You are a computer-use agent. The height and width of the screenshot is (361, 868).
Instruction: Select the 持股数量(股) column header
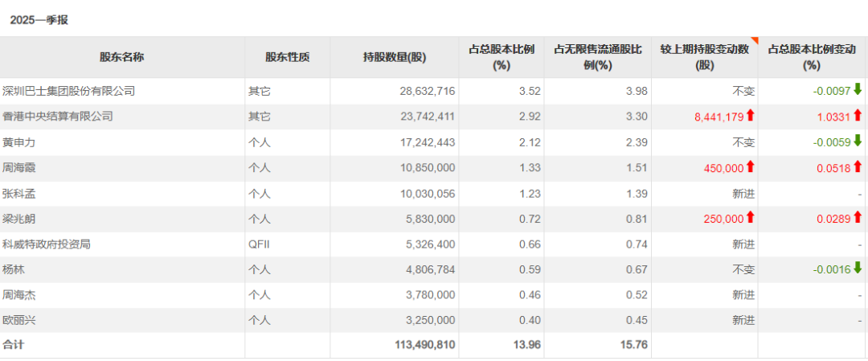pos(395,57)
